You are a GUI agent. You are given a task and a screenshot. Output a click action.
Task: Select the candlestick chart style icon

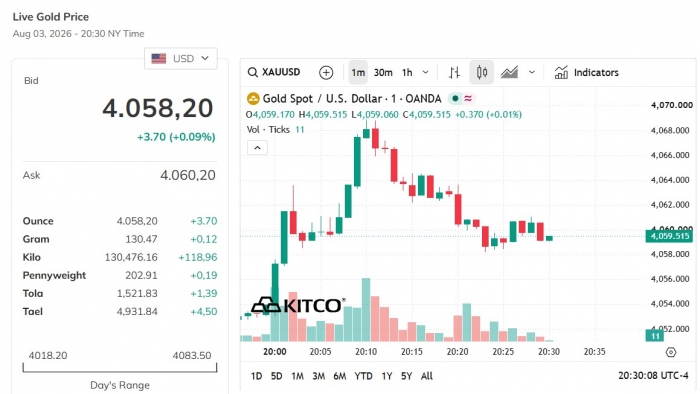(x=482, y=72)
